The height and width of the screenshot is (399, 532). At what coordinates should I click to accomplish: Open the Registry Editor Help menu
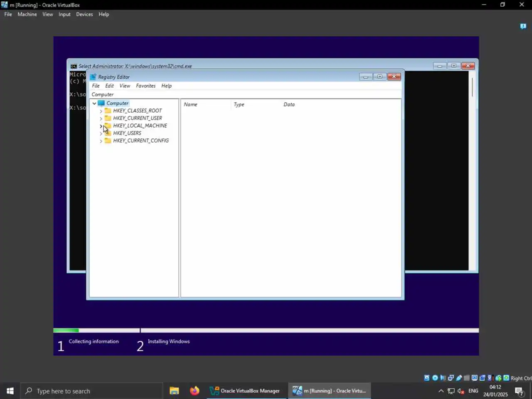(x=166, y=86)
